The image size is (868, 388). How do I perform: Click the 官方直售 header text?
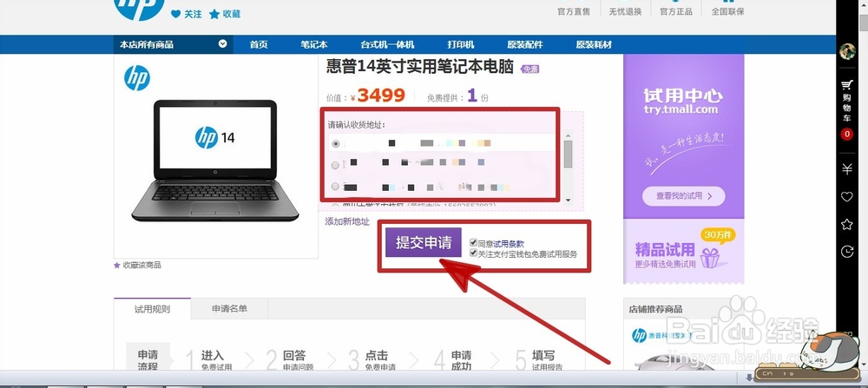[574, 11]
